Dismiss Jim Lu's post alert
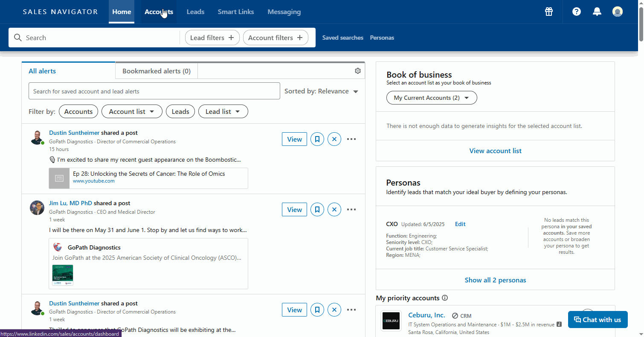644x337 pixels. (334, 209)
